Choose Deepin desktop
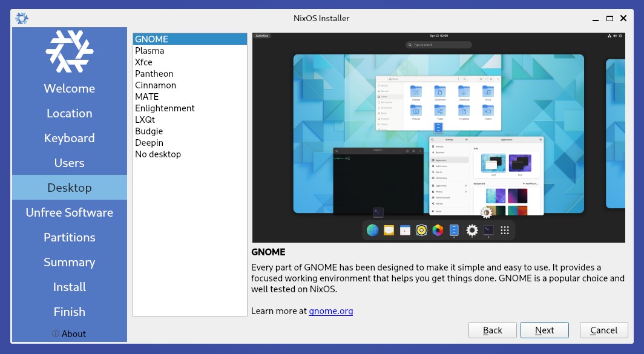 [x=190, y=142]
